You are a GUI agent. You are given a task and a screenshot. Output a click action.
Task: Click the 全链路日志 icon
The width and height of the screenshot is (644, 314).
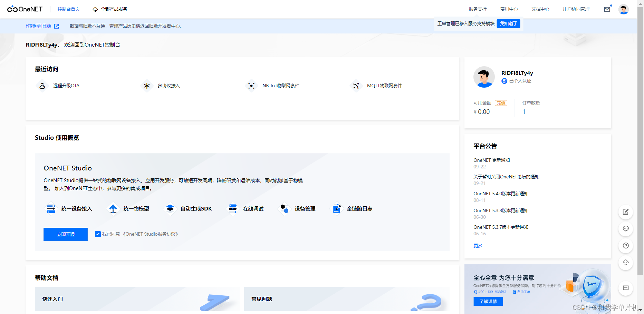[337, 208]
